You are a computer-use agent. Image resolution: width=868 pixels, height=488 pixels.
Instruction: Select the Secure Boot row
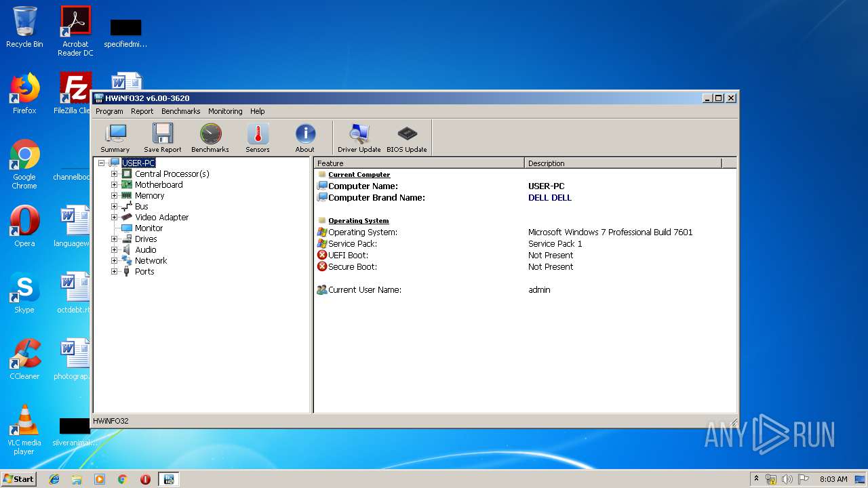(526, 266)
